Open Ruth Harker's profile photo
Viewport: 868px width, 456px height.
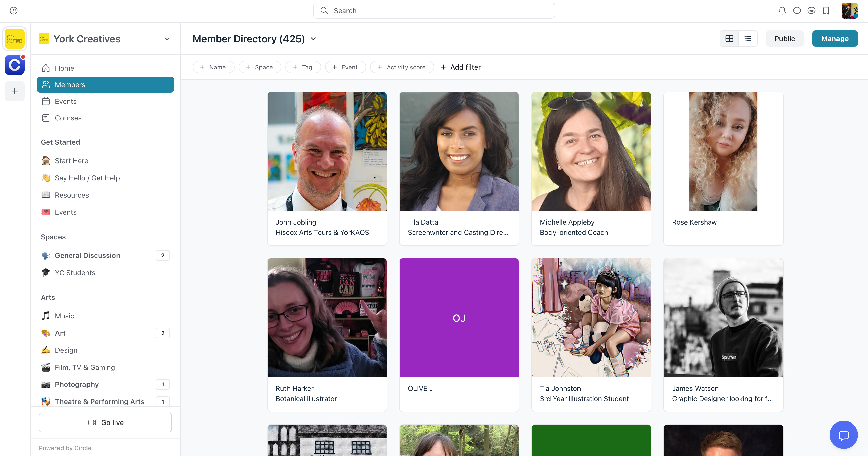(327, 318)
